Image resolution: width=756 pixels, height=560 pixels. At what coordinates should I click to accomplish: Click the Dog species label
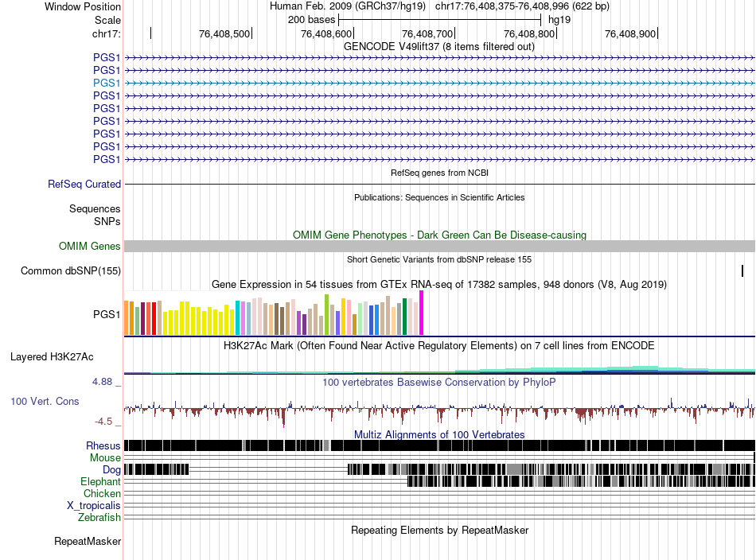pyautogui.click(x=111, y=470)
